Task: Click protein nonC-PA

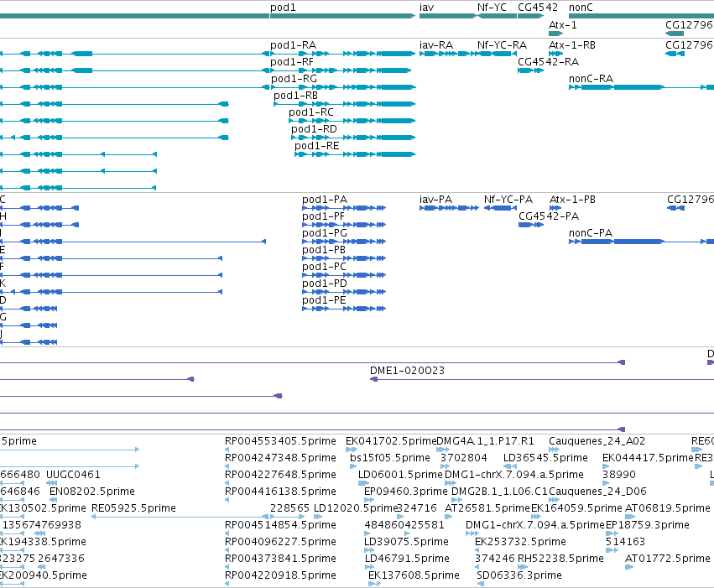Action: [591, 233]
